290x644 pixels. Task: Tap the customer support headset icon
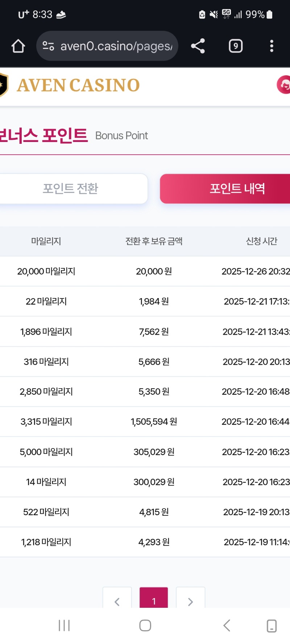pyautogui.click(x=284, y=85)
